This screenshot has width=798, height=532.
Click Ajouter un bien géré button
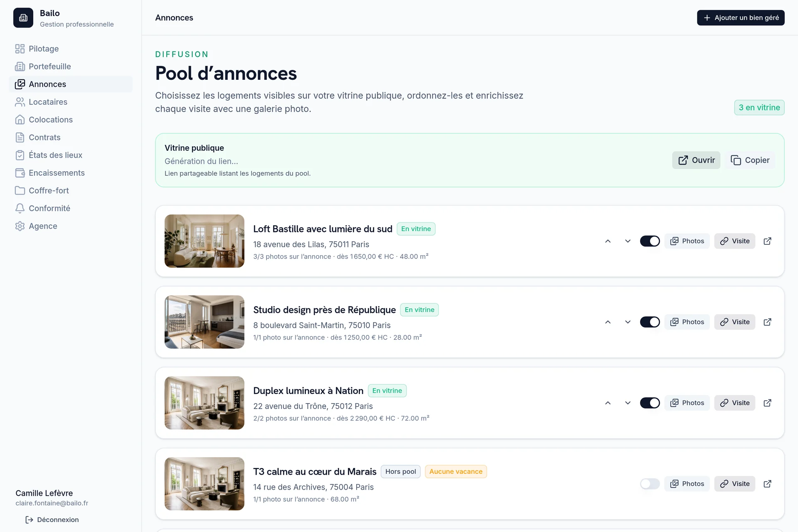[741, 18]
